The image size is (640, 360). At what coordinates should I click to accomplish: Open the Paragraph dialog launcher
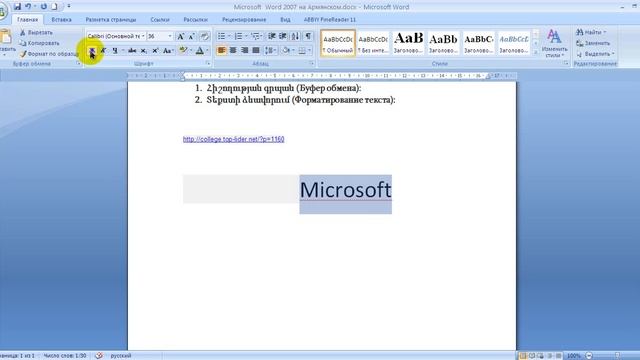pos(311,64)
